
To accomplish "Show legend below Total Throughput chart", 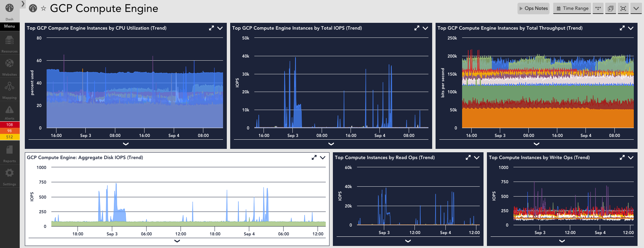I will (x=537, y=144).
